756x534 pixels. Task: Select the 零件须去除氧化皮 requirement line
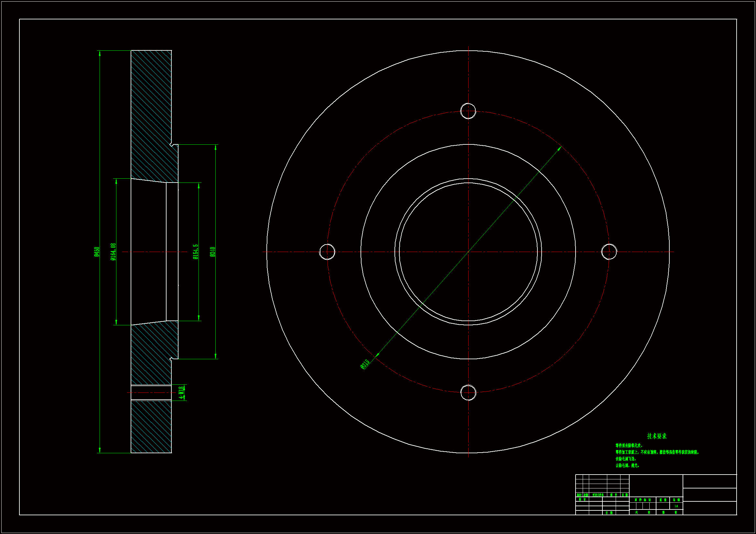coord(629,445)
